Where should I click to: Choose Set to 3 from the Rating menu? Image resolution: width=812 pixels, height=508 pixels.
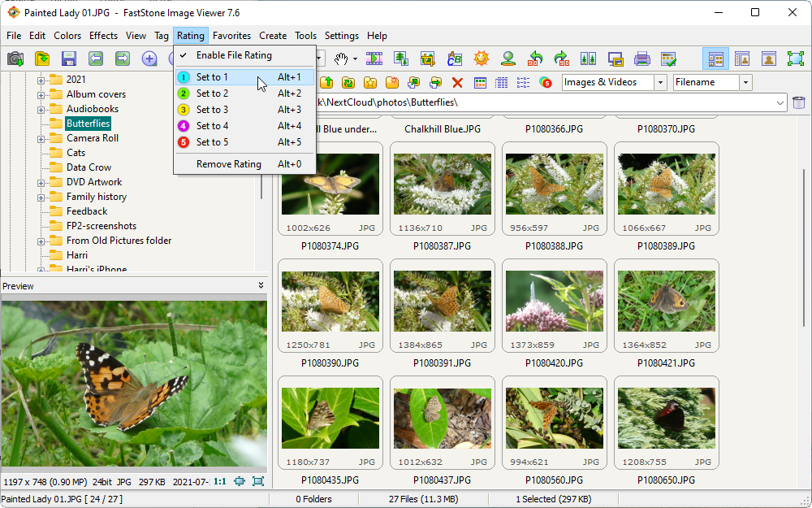pyautogui.click(x=213, y=109)
